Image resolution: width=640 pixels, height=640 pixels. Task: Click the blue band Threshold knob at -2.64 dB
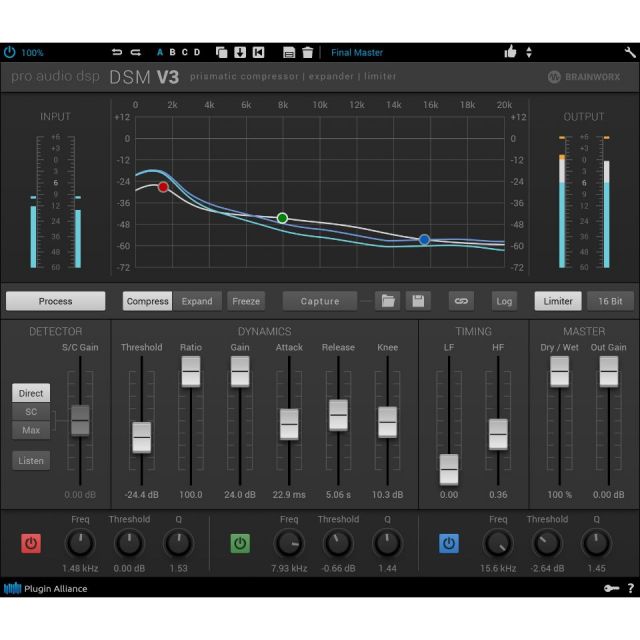(x=547, y=543)
